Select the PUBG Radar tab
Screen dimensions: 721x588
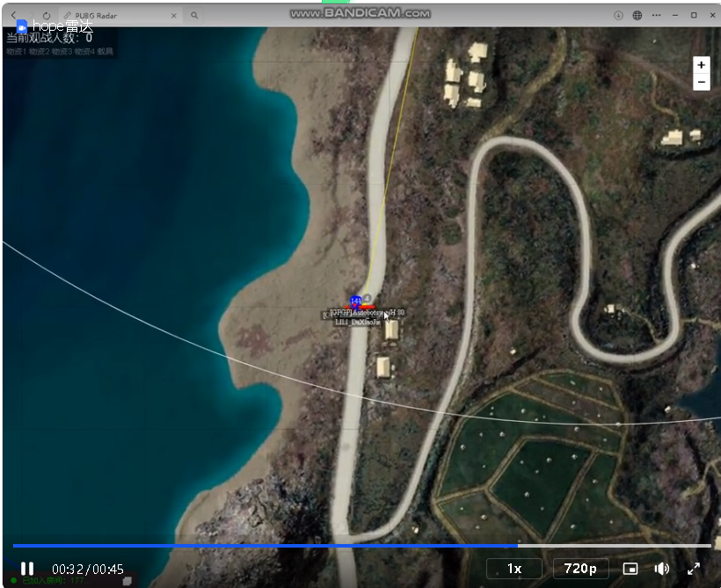[114, 15]
